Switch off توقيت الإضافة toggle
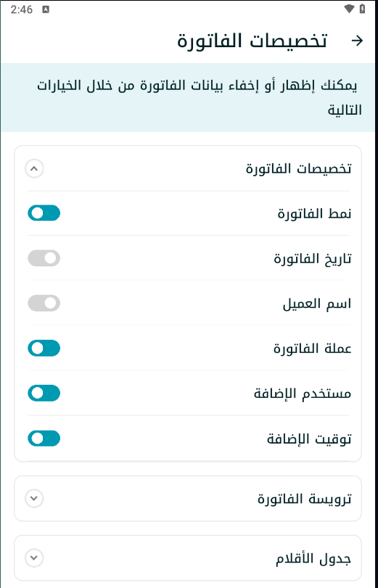 [44, 438]
